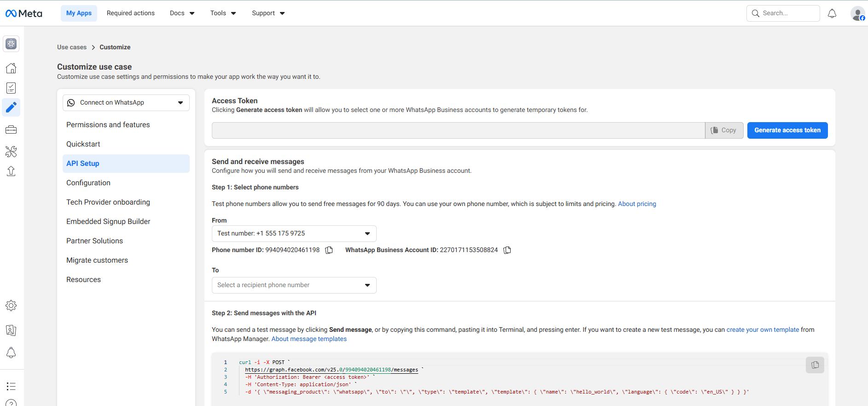Copy the Phone number ID
Viewport: 868px width, 406px height.
pos(329,250)
